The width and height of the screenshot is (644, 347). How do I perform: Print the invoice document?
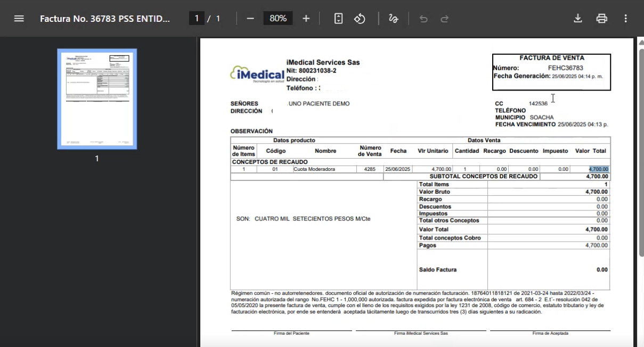pos(602,18)
